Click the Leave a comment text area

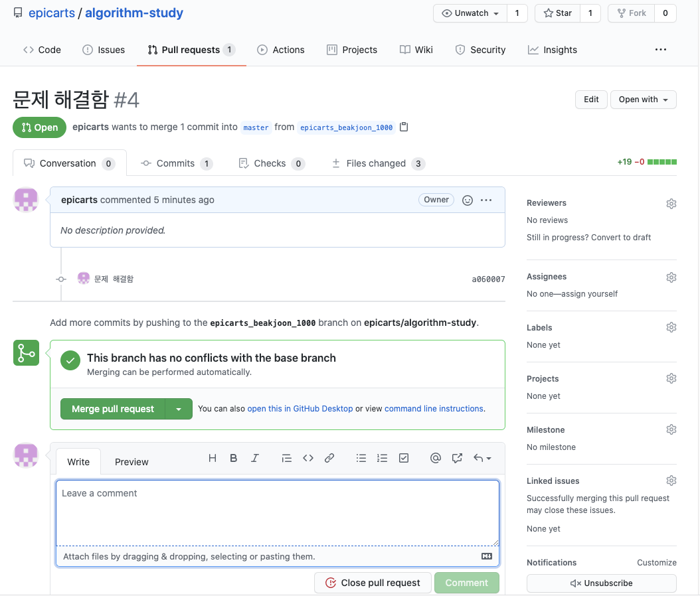(277, 513)
